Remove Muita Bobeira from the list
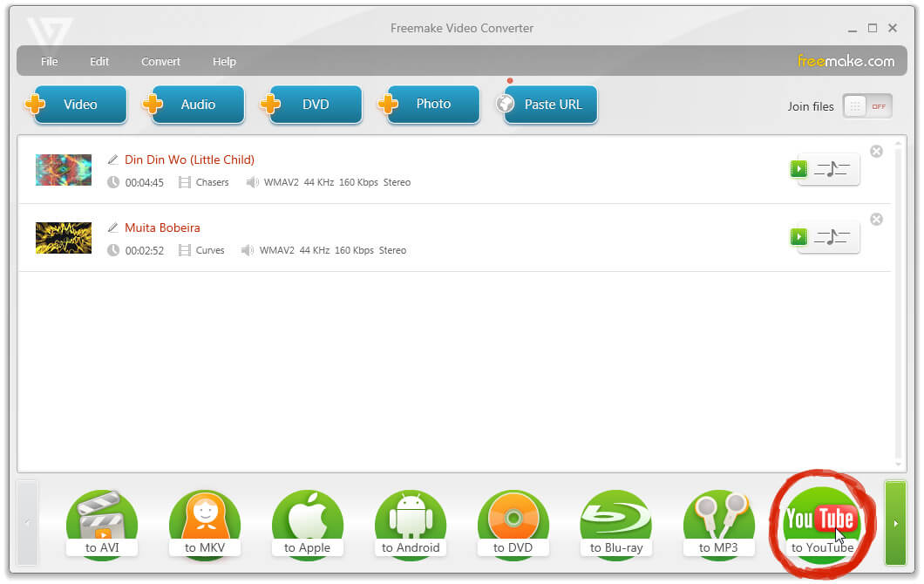The height and width of the screenshot is (584, 924). coord(877,220)
